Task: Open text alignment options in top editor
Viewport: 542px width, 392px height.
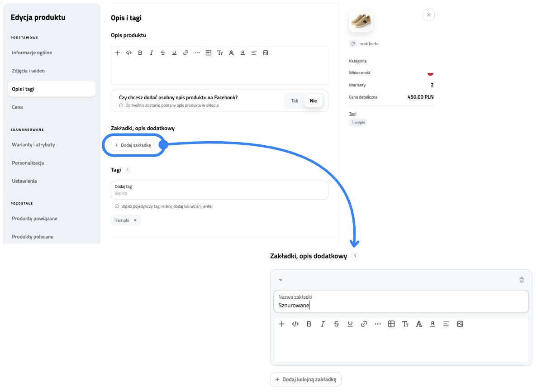Action: pyautogui.click(x=254, y=53)
